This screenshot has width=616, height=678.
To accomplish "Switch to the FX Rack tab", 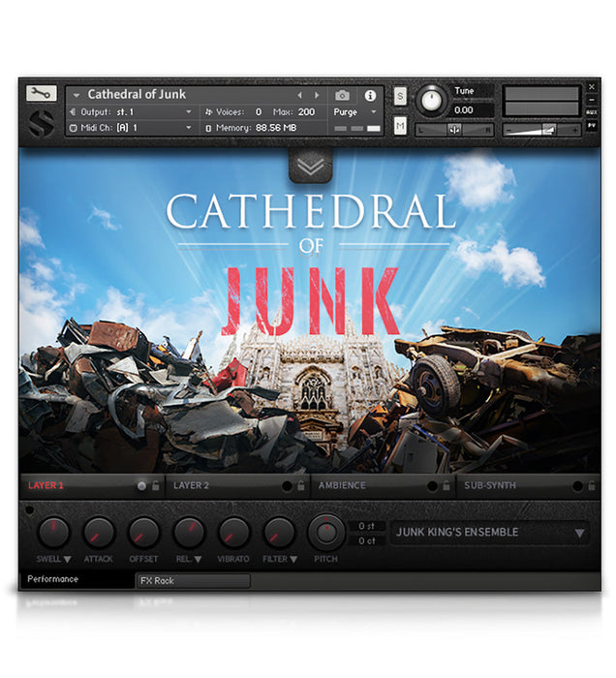I will [193, 581].
